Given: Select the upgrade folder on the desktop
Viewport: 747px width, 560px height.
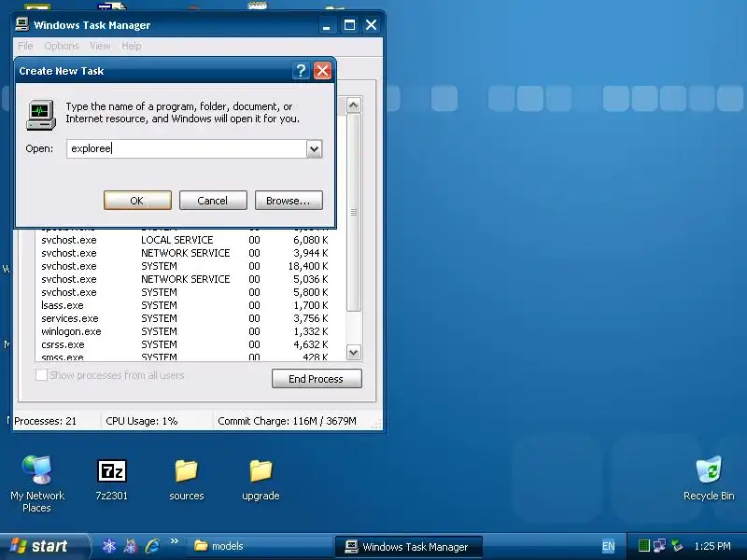Looking at the screenshot, I should pos(261,480).
